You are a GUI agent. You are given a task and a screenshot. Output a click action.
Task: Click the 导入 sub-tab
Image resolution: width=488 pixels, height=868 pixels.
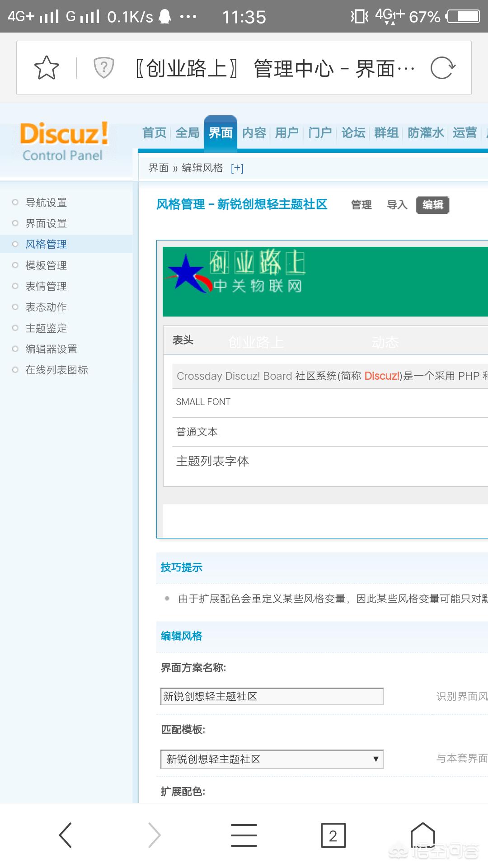pos(397,205)
